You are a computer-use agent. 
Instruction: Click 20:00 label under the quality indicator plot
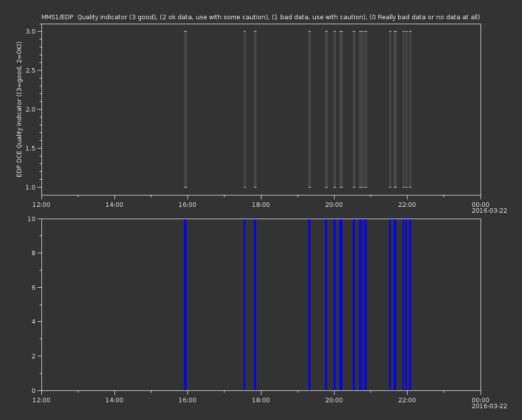coord(334,204)
